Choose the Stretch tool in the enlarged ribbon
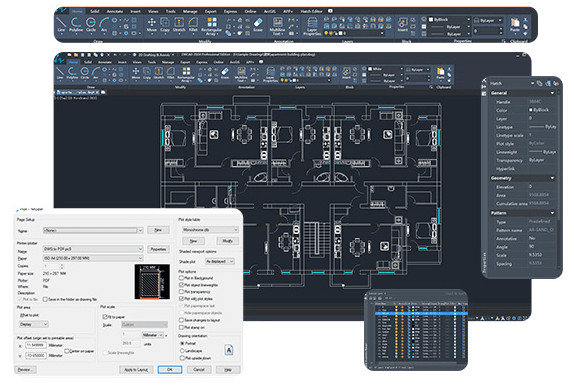The width and height of the screenshot is (574, 390). tap(179, 24)
